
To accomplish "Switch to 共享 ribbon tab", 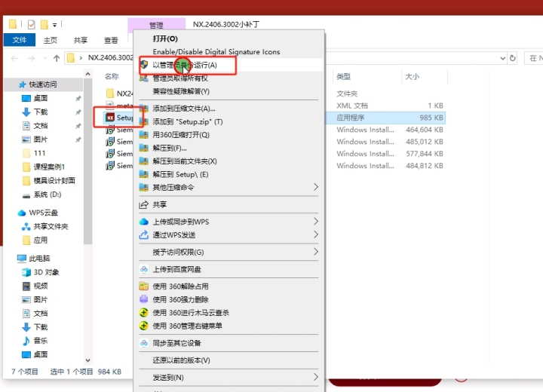I will coord(81,41).
